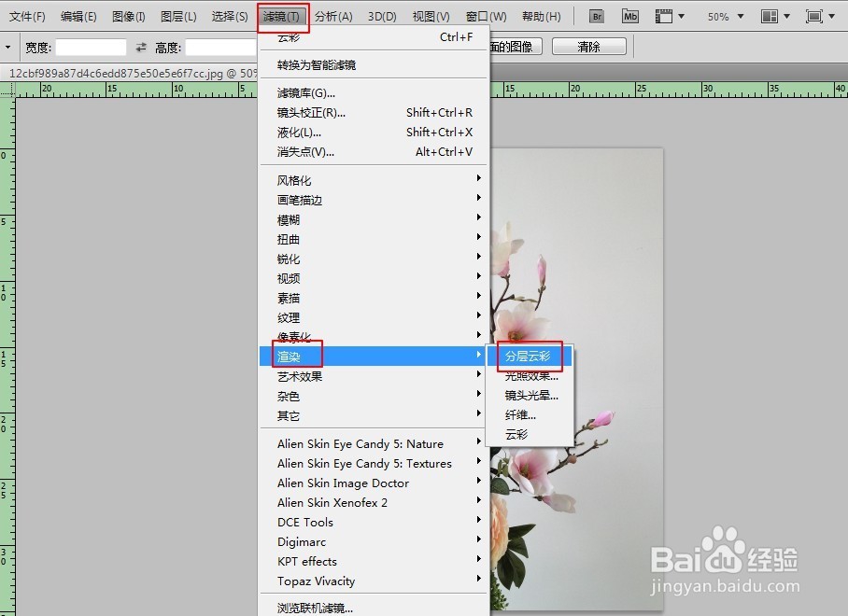This screenshot has height=616, width=848.
Task: Open the 选择(S) menu
Action: click(230, 17)
